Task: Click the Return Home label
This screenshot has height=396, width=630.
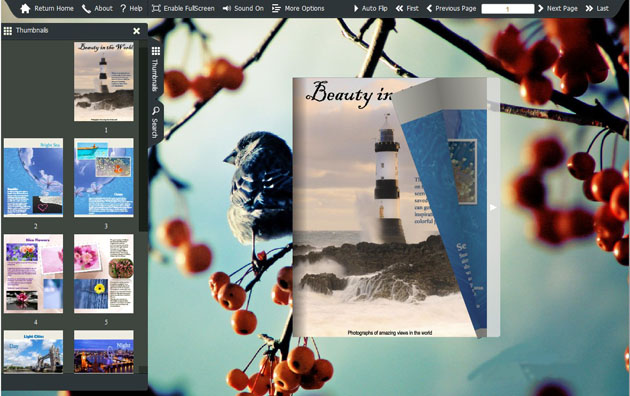Action: click(x=54, y=8)
